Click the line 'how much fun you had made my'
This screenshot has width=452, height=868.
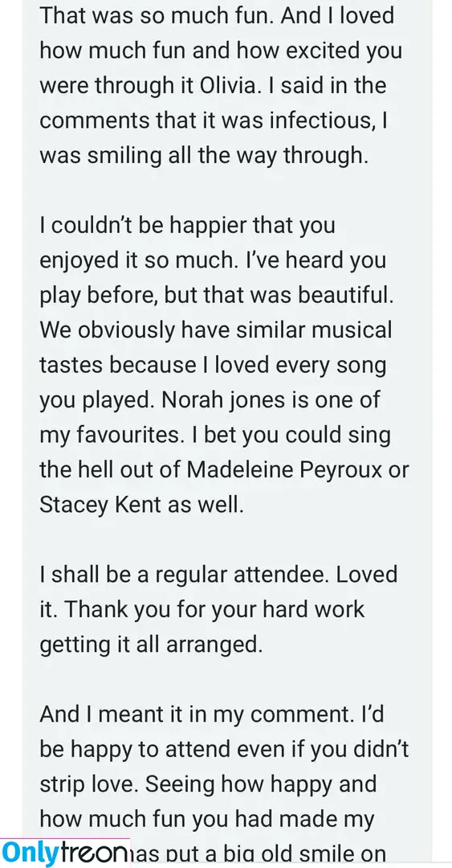click(x=207, y=820)
